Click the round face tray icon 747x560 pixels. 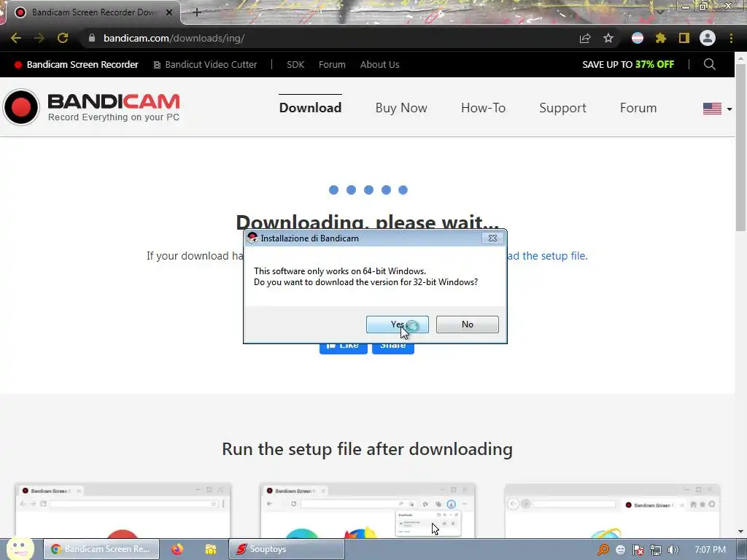tap(620, 550)
